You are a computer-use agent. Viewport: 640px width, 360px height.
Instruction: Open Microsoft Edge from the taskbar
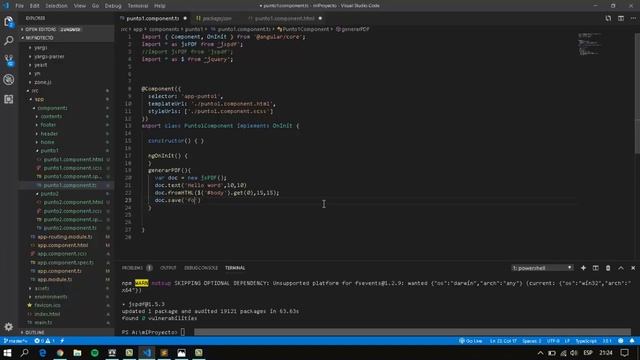point(42,353)
